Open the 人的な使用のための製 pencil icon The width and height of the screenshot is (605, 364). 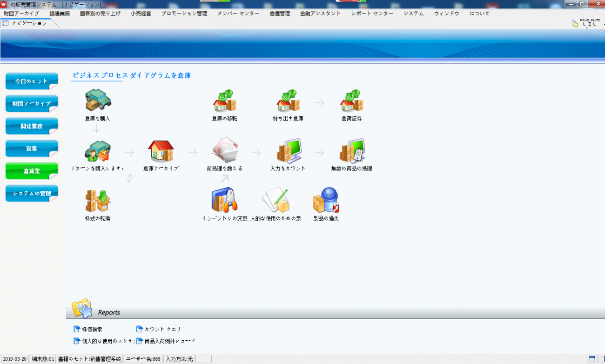click(x=276, y=200)
